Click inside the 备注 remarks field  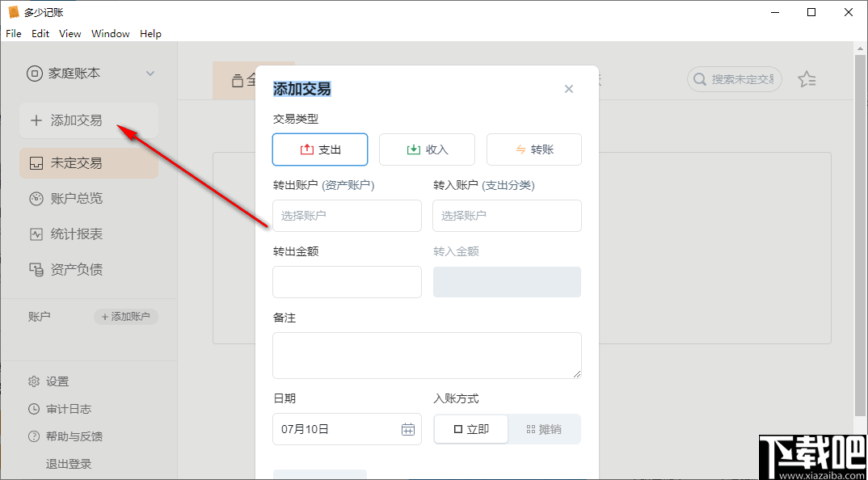click(x=427, y=355)
